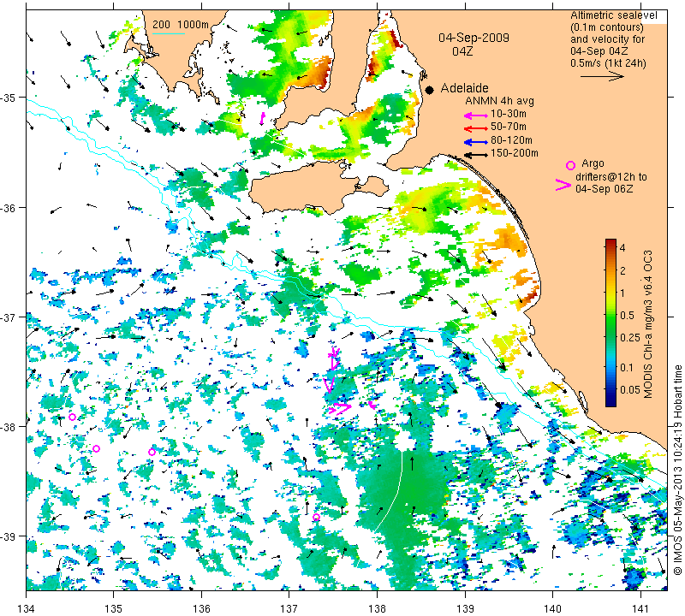Click the '(0.1m contours)' legend line
This screenshot has width=685, height=616.
(x=607, y=27)
